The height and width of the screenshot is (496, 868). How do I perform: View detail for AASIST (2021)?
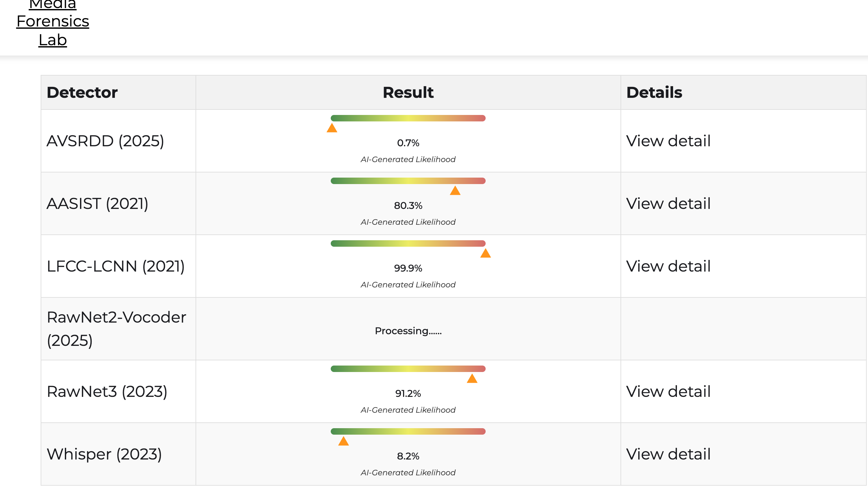tap(668, 204)
